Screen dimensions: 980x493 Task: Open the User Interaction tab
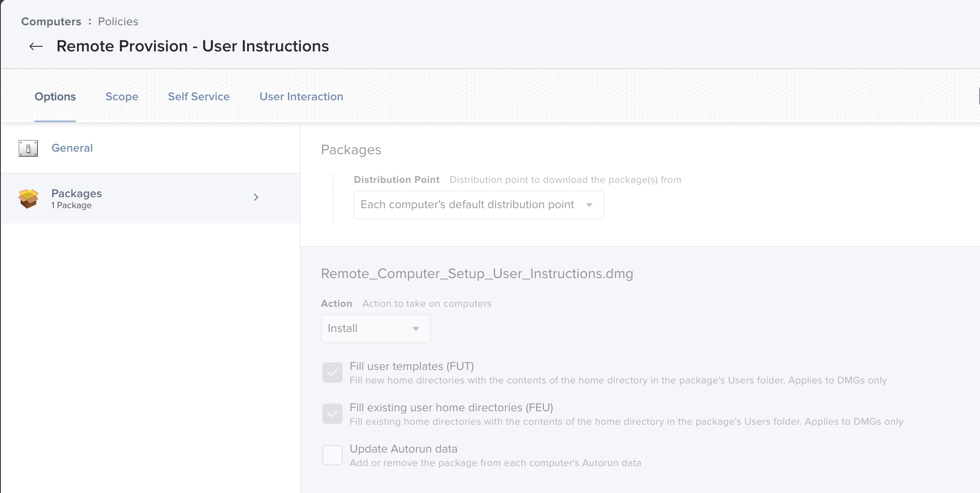click(x=301, y=96)
